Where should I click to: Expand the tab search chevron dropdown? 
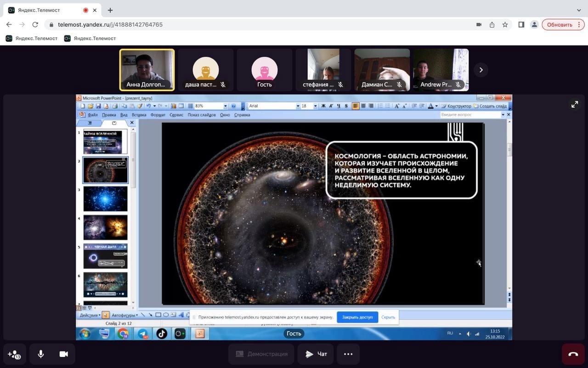[x=578, y=10]
